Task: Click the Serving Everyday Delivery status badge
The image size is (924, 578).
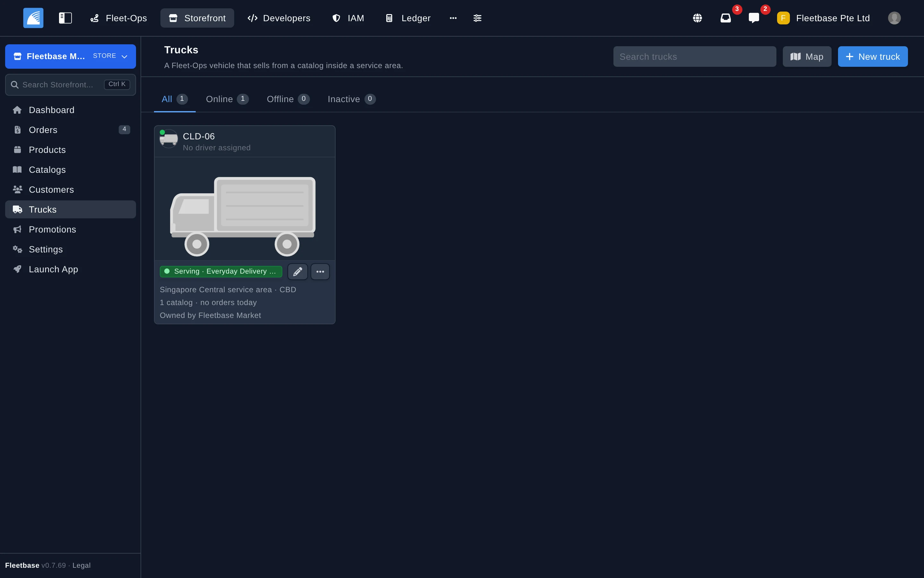Action: (x=221, y=271)
